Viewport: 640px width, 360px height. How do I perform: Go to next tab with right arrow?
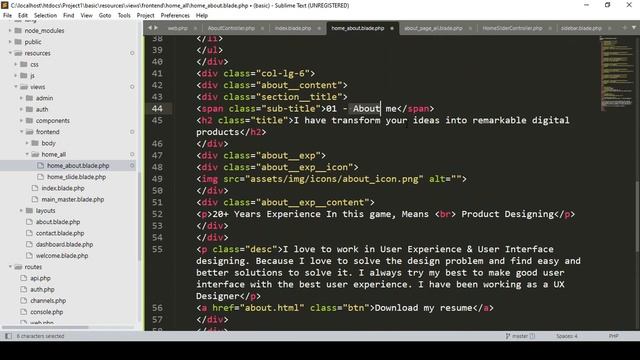point(156,28)
